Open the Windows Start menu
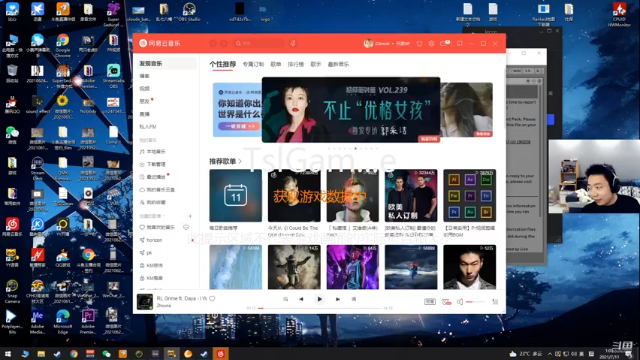This screenshot has height=360, width=640. pyautogui.click(x=7, y=354)
